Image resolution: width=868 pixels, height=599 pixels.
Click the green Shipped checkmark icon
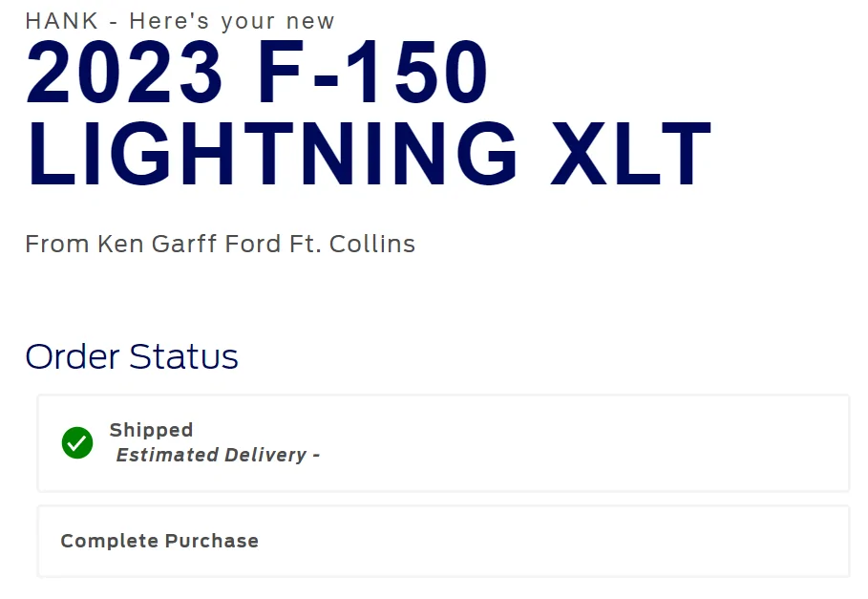(x=77, y=442)
